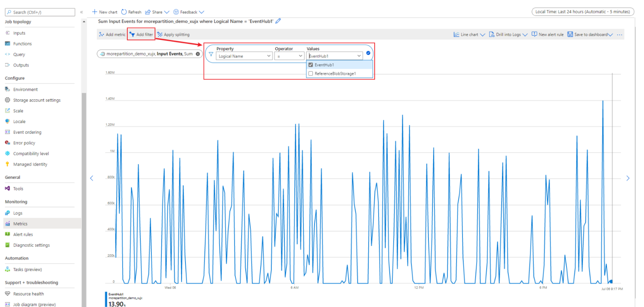Open the Local Time range picker
The width and height of the screenshot is (644, 307).
tap(583, 12)
